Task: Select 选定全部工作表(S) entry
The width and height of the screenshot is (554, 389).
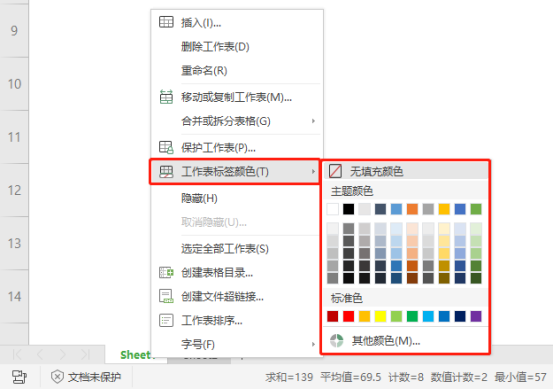Action: click(237, 249)
